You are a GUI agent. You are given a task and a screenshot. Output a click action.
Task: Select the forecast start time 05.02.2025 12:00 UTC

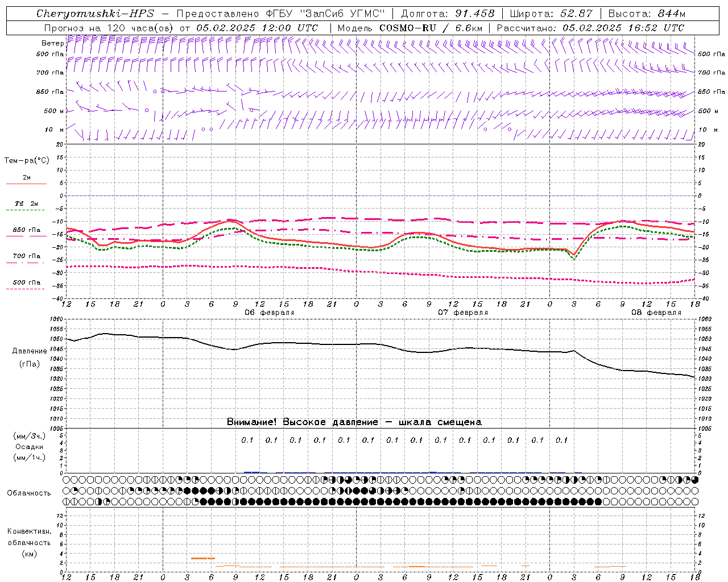[x=257, y=28]
